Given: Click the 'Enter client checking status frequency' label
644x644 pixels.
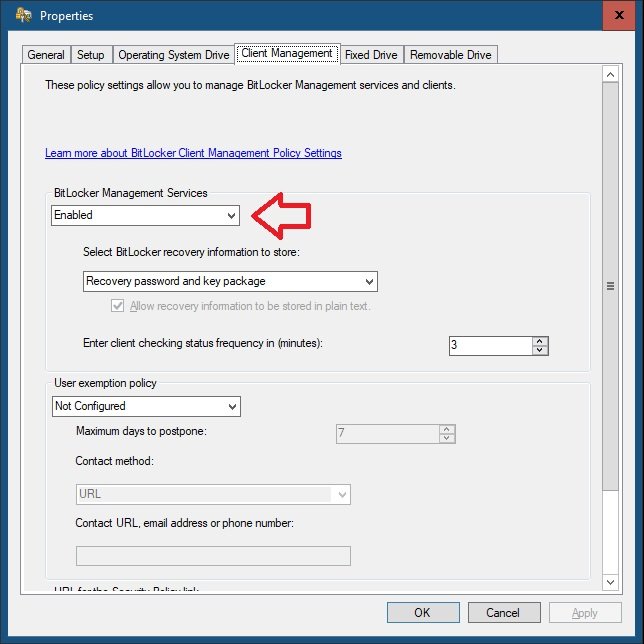Looking at the screenshot, I should tap(203, 343).
